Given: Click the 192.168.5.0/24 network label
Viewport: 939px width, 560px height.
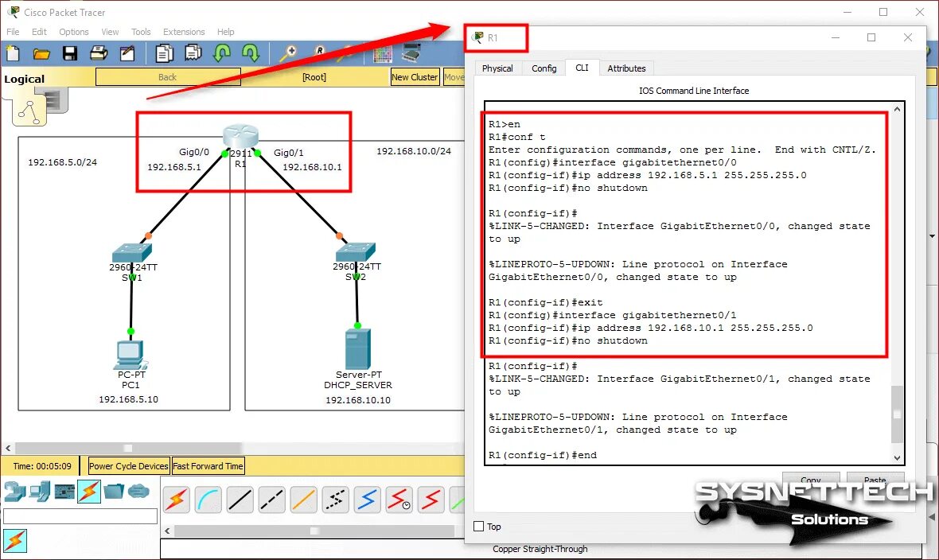Looking at the screenshot, I should 62,162.
